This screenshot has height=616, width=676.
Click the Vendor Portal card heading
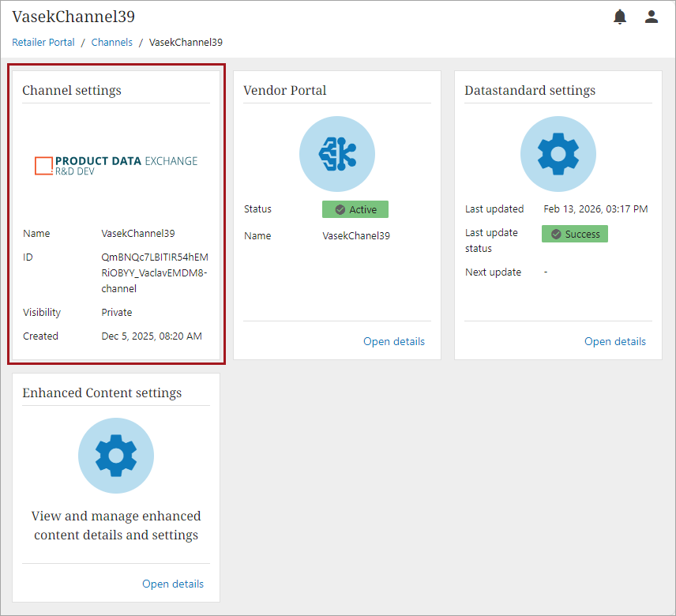[285, 90]
